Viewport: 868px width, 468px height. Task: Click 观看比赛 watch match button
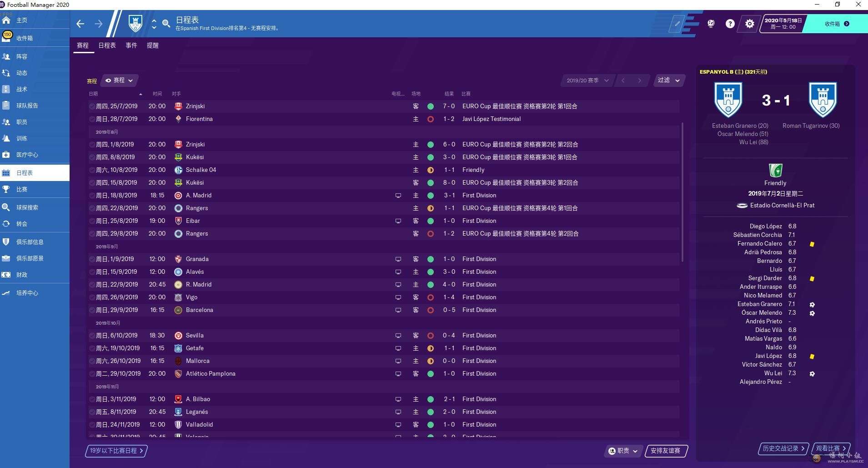coord(831,448)
